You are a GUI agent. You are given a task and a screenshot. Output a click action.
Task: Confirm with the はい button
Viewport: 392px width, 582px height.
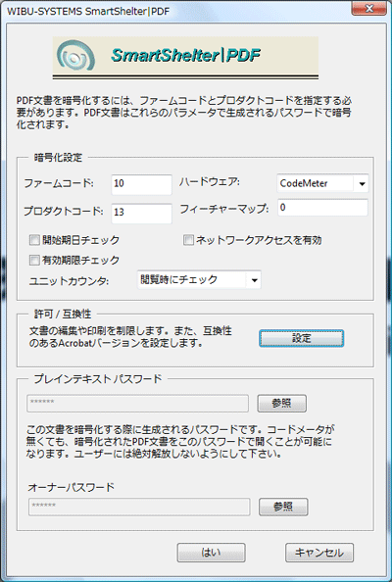[211, 553]
